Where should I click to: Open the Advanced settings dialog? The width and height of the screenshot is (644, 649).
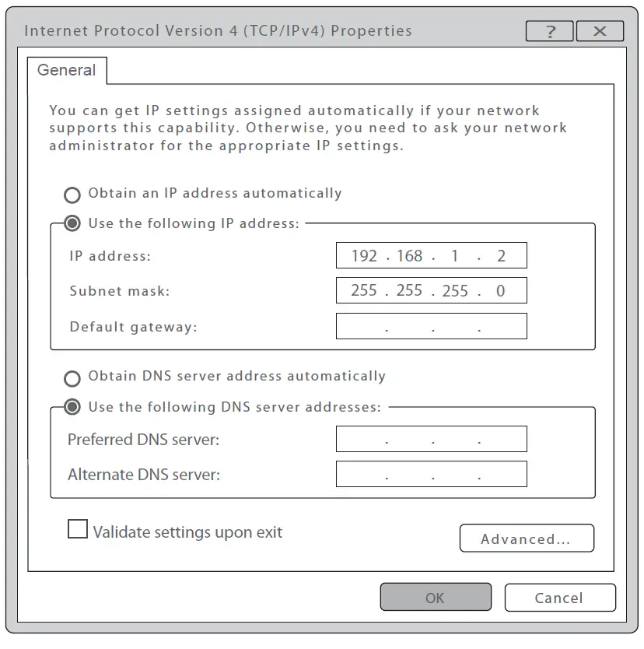[x=527, y=538]
